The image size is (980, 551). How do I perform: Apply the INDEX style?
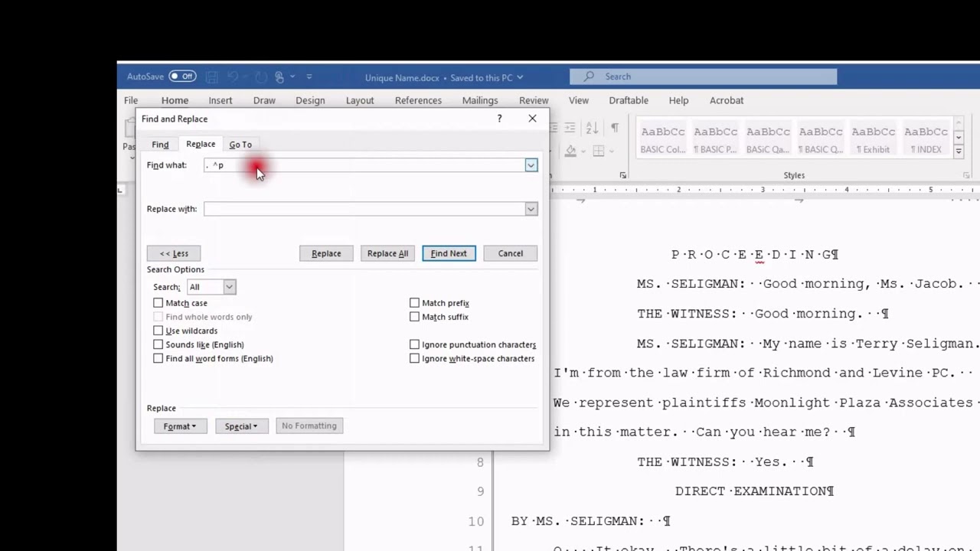coord(926,139)
